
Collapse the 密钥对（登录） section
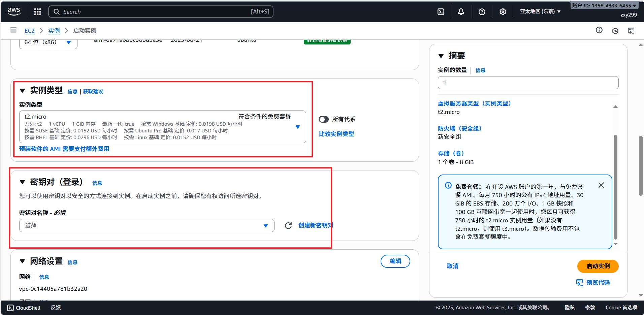pyautogui.click(x=23, y=182)
